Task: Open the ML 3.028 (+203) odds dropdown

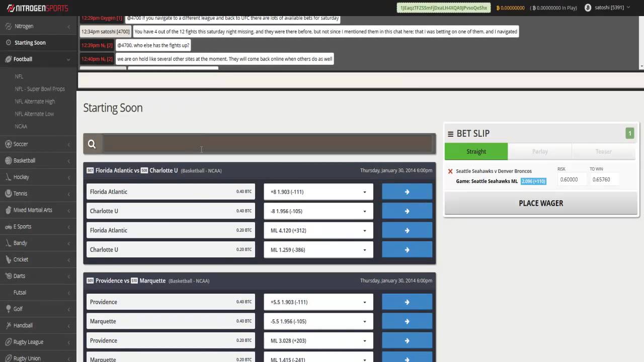Action: (x=318, y=341)
